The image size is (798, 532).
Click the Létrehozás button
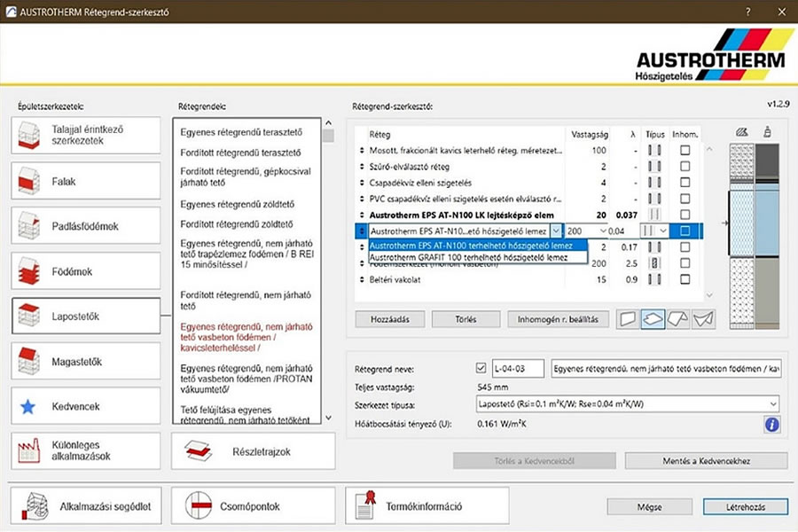(746, 507)
